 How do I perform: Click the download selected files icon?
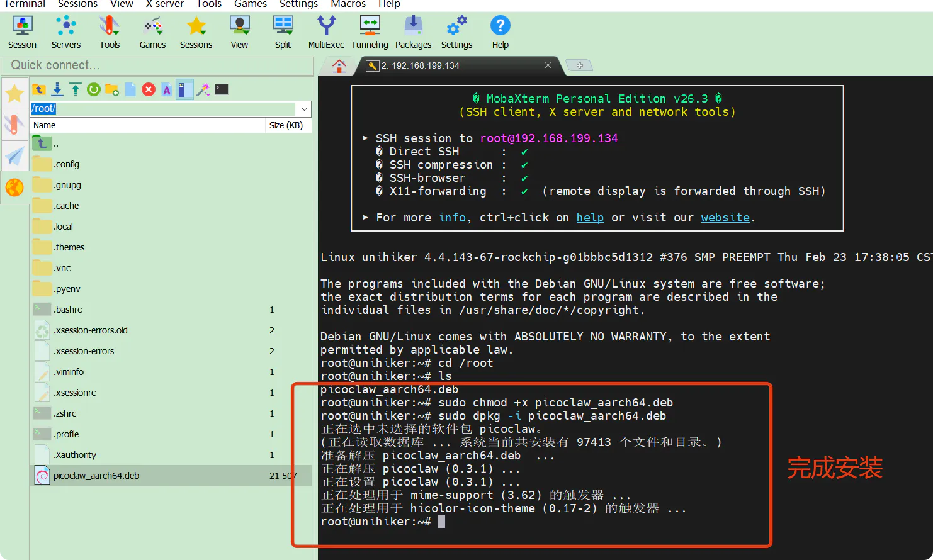[x=57, y=89]
